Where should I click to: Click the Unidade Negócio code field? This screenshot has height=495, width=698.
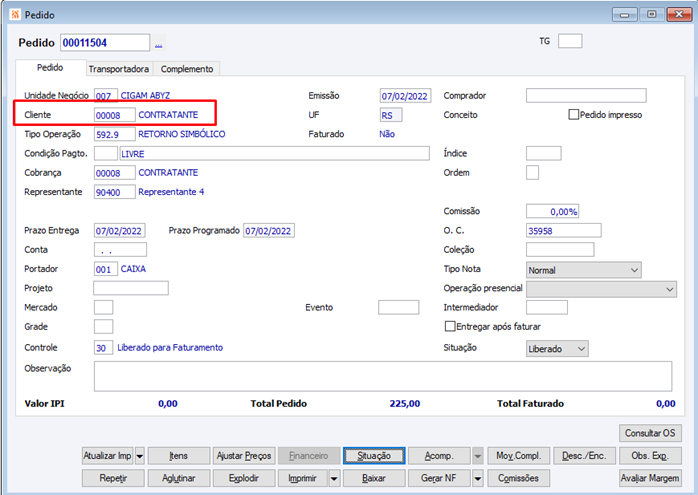[x=106, y=95]
